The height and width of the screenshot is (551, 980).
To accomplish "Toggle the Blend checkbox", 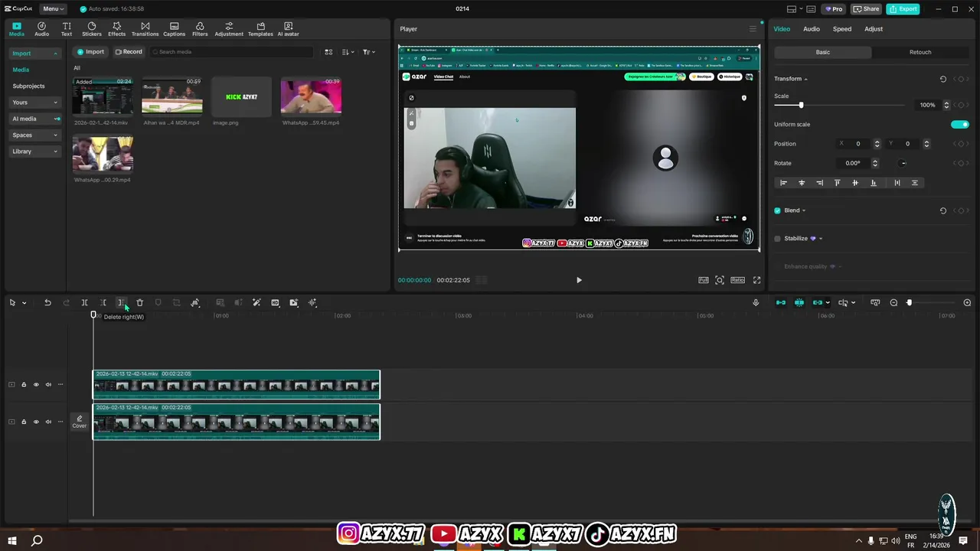I will coord(777,210).
